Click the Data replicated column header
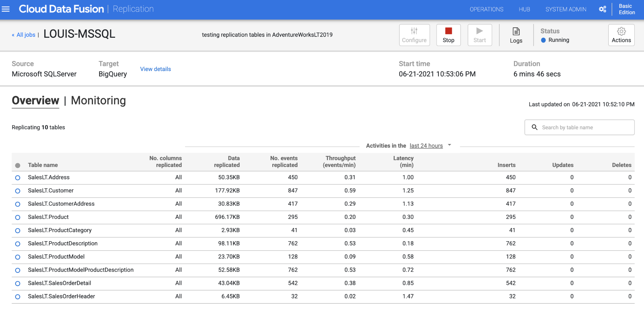This screenshot has height=311, width=644. point(227,162)
